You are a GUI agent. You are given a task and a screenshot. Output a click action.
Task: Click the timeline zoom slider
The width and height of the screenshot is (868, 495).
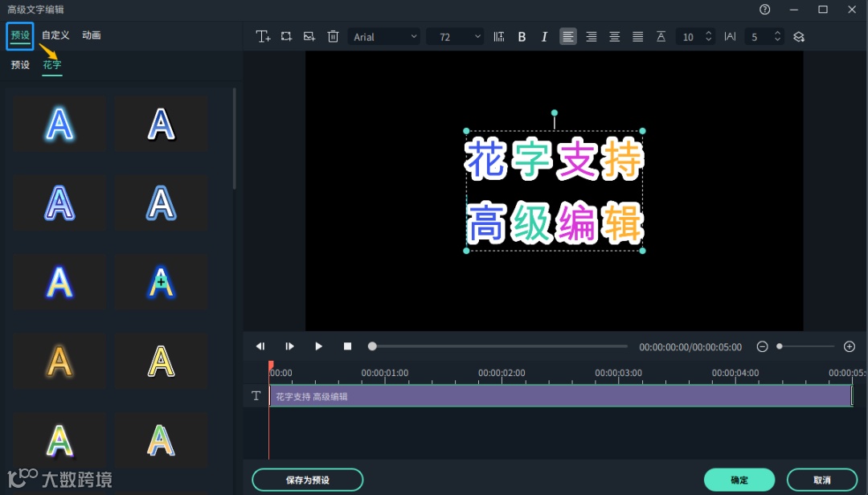tap(805, 346)
